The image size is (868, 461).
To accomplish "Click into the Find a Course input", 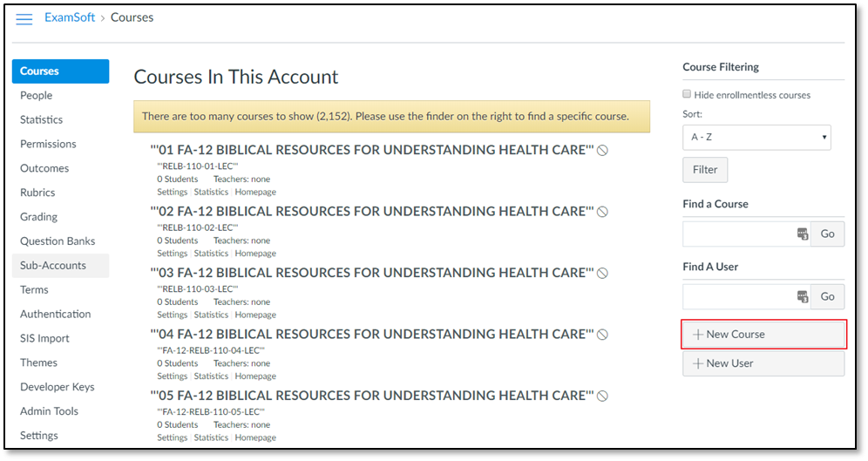I will (x=737, y=234).
